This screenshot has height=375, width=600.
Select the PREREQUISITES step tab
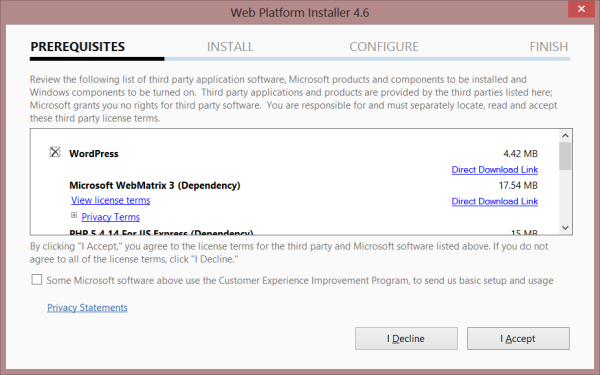(x=78, y=47)
